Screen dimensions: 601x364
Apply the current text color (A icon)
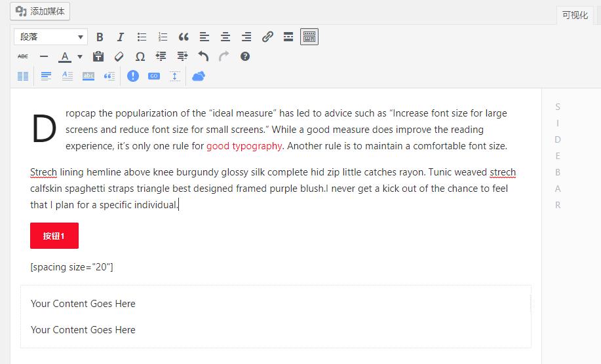click(x=64, y=57)
